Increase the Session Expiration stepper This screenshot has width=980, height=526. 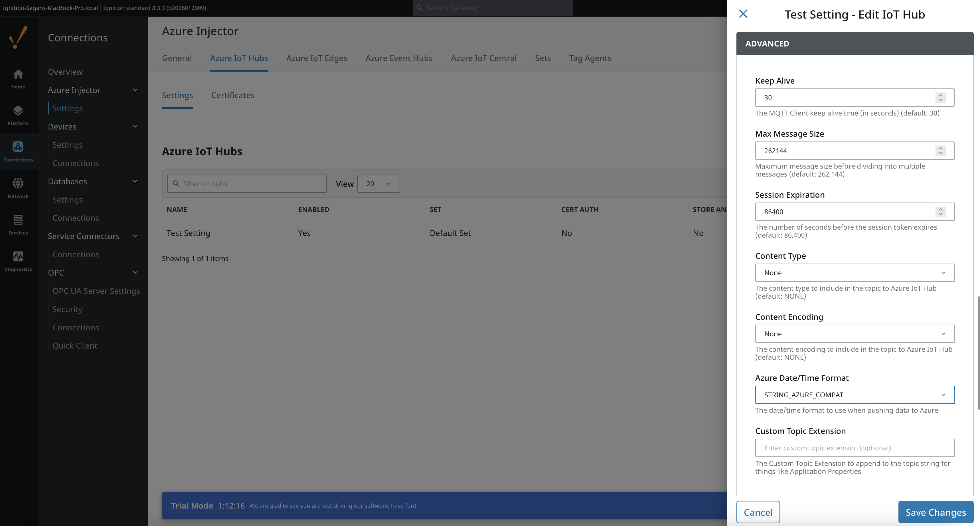tap(940, 209)
